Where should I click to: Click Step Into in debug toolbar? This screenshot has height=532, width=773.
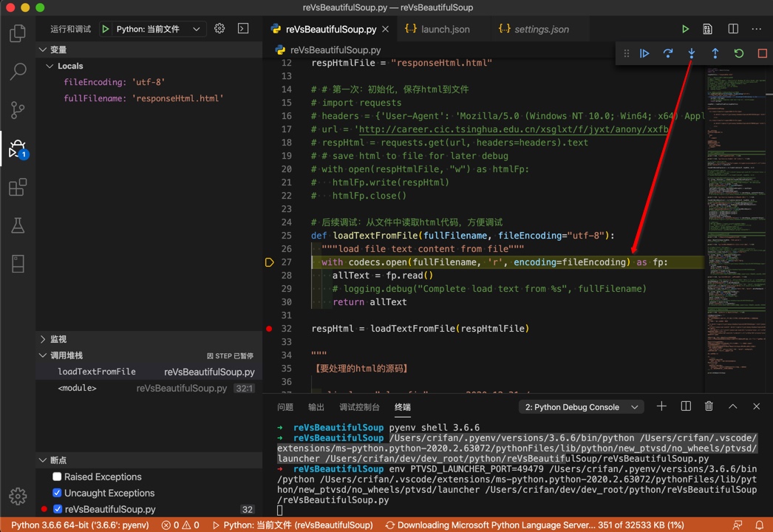point(692,53)
